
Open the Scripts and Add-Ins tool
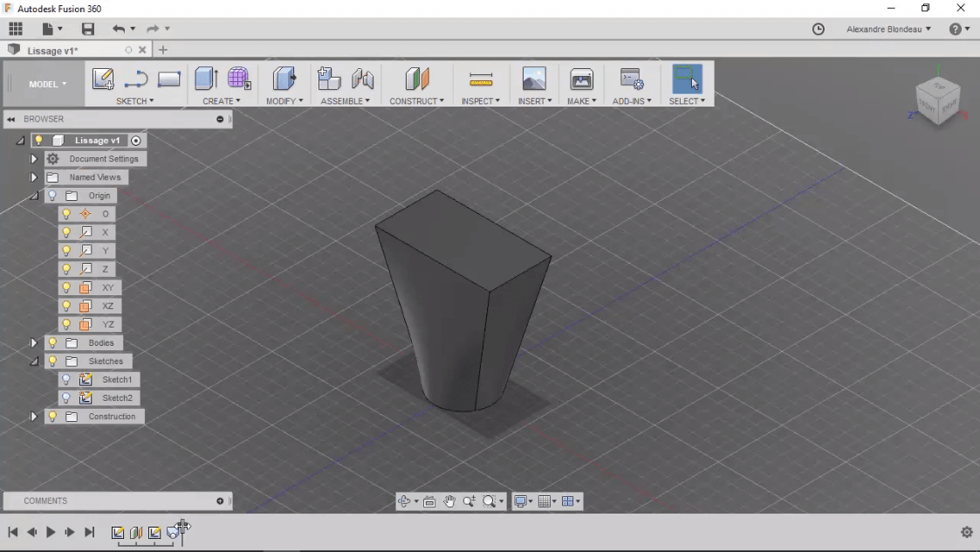[631, 79]
